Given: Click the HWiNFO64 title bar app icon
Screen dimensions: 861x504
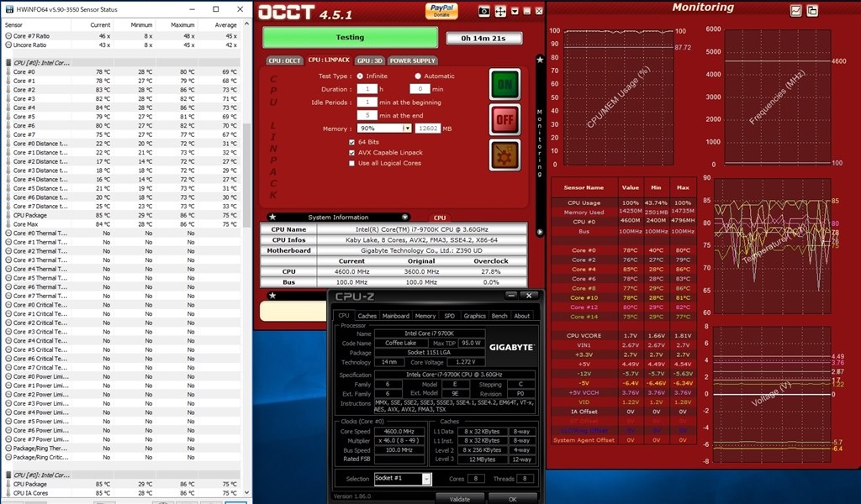Looking at the screenshot, I should click(x=9, y=9).
